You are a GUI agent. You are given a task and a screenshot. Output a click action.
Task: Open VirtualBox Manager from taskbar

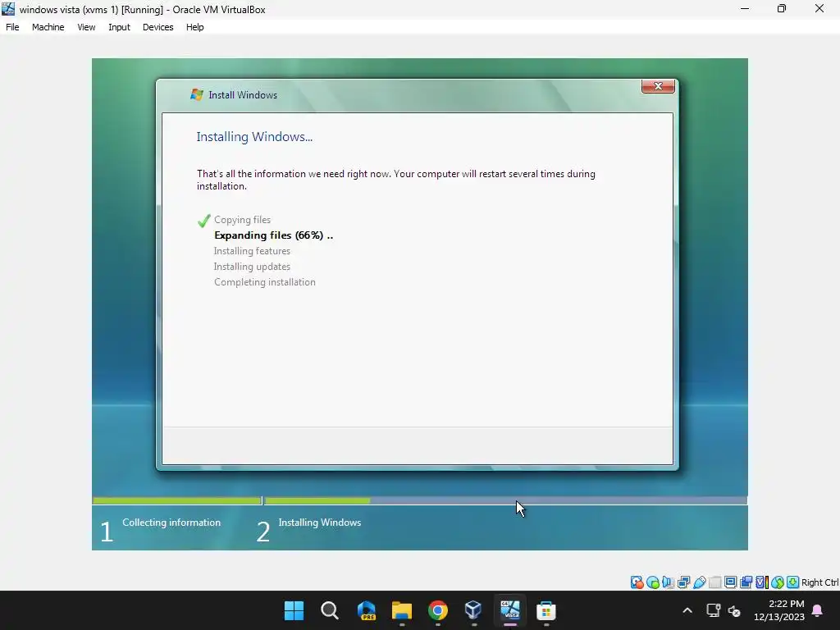coord(473,610)
